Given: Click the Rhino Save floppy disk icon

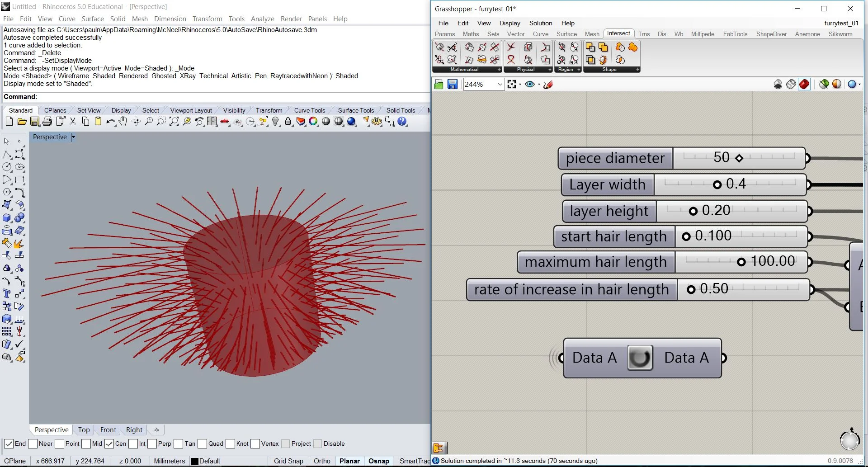Looking at the screenshot, I should [35, 121].
